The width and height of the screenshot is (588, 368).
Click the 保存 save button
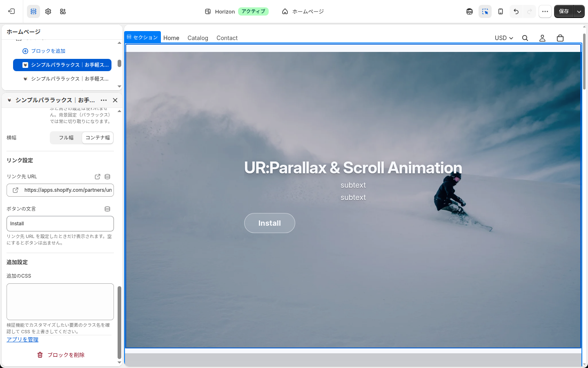(x=564, y=11)
